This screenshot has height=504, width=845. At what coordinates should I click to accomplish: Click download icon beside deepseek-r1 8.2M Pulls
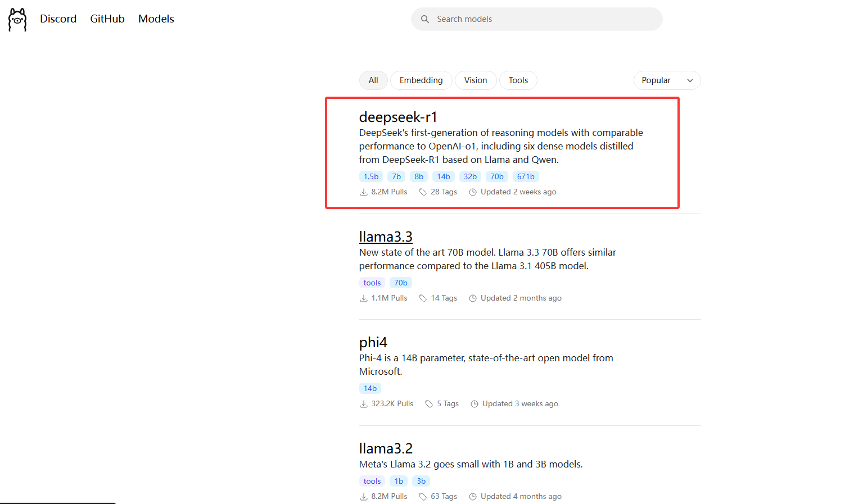pos(364,192)
